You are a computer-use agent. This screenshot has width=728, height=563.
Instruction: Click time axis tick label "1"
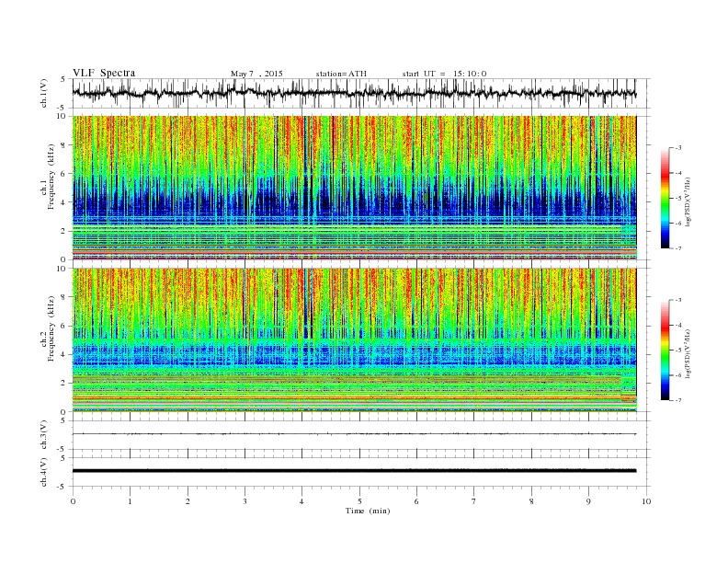click(x=130, y=501)
